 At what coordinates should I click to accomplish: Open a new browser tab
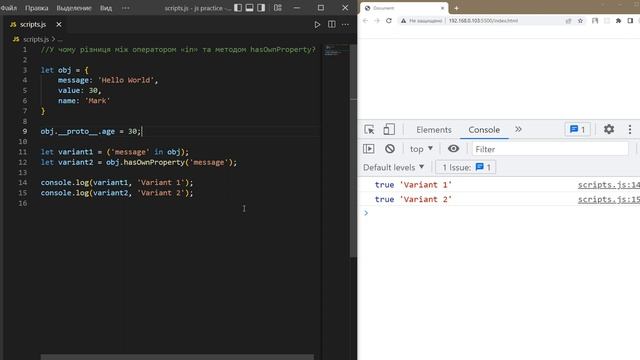coord(456,8)
